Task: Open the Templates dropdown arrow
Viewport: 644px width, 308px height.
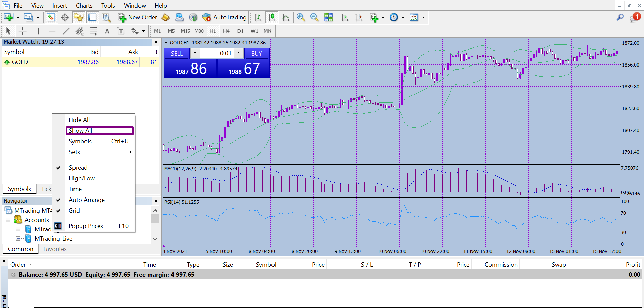Action: tap(423, 17)
